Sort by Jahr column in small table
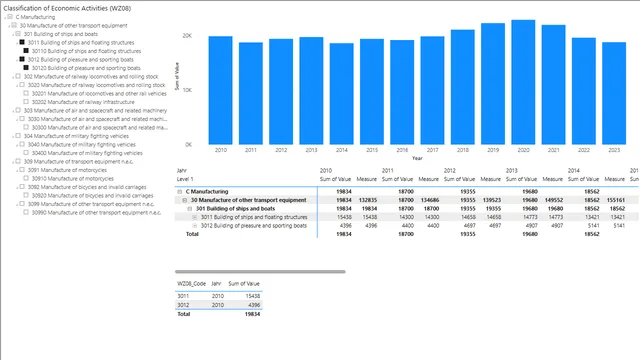 [x=216, y=284]
